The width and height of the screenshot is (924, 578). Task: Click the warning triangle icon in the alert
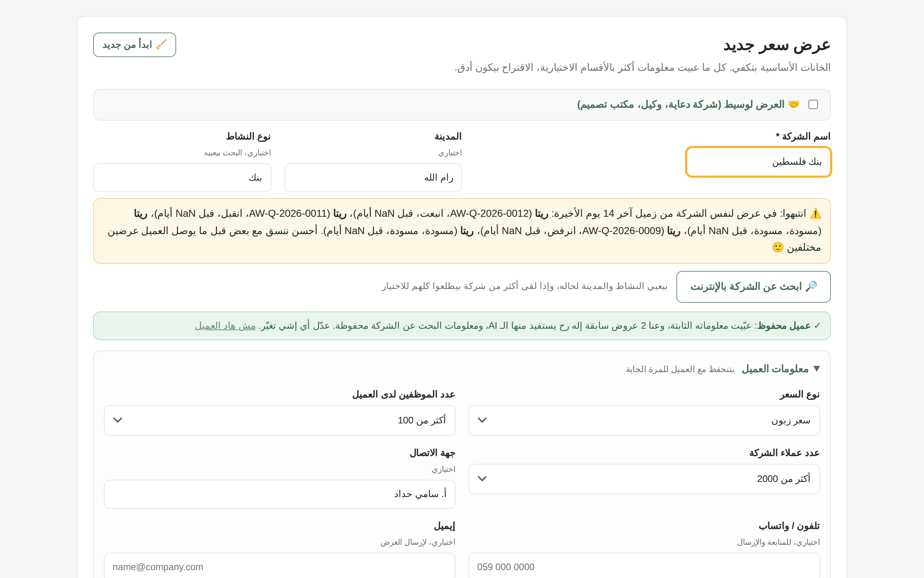point(815,213)
